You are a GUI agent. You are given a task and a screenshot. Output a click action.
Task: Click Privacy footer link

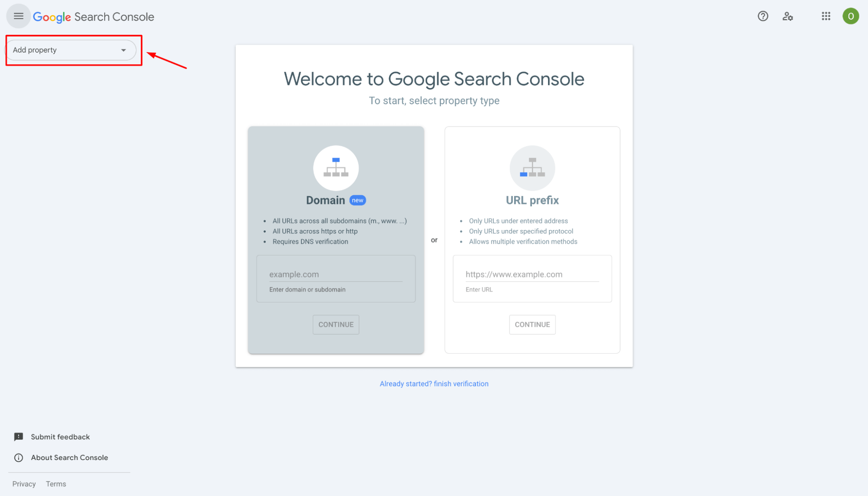point(24,483)
